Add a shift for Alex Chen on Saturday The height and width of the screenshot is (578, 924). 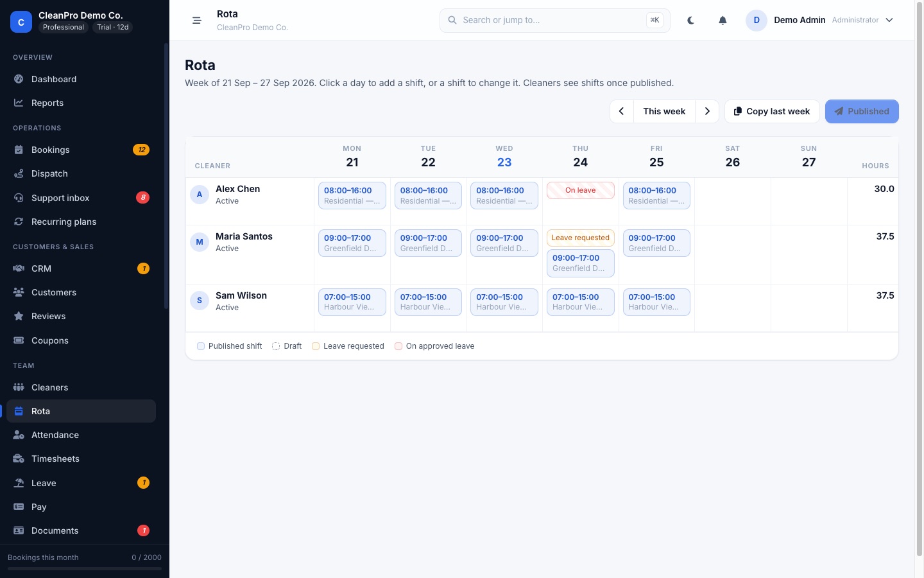[733, 201]
